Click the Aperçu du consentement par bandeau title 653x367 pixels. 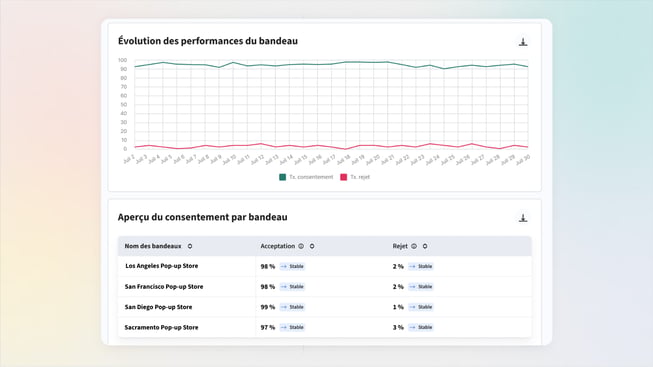pos(202,217)
